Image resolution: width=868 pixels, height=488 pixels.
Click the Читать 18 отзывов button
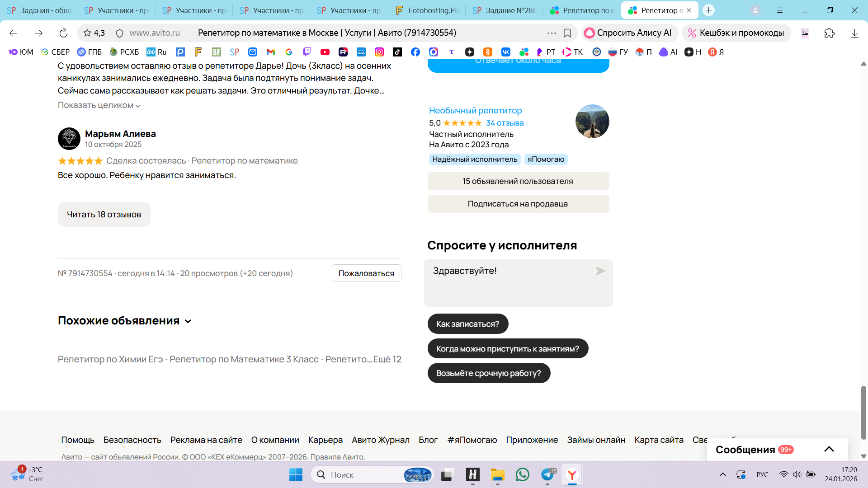[x=104, y=215]
